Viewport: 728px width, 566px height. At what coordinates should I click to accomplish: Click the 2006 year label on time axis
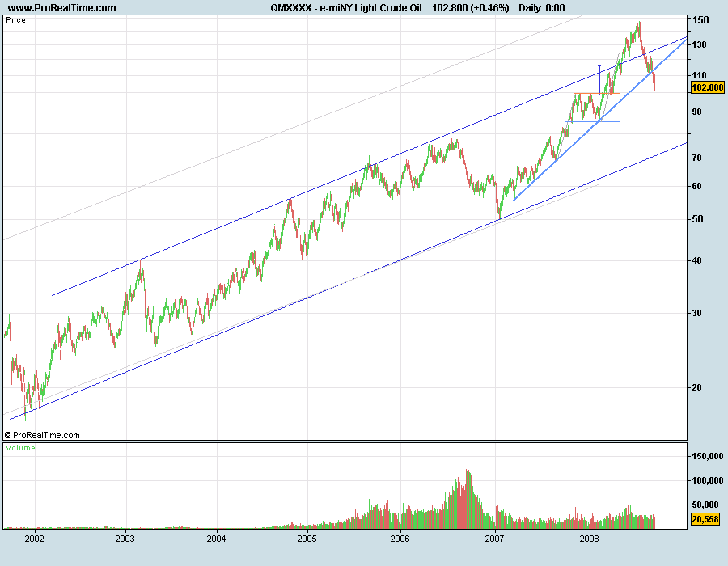click(400, 539)
